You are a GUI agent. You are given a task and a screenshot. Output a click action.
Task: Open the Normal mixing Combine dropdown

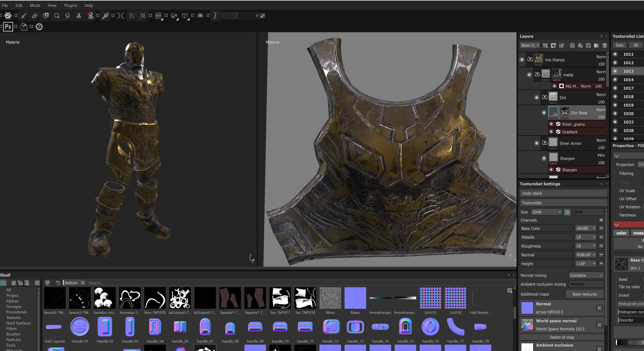coord(586,275)
